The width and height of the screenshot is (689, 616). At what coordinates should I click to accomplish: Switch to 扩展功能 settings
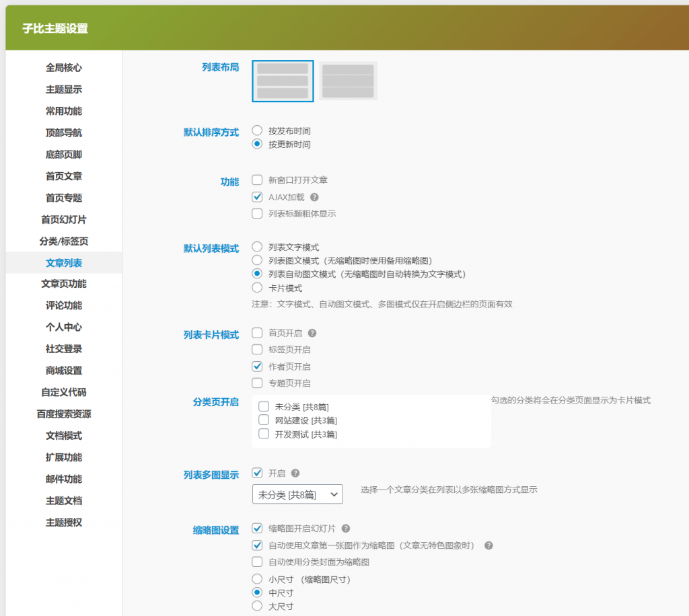tap(64, 457)
